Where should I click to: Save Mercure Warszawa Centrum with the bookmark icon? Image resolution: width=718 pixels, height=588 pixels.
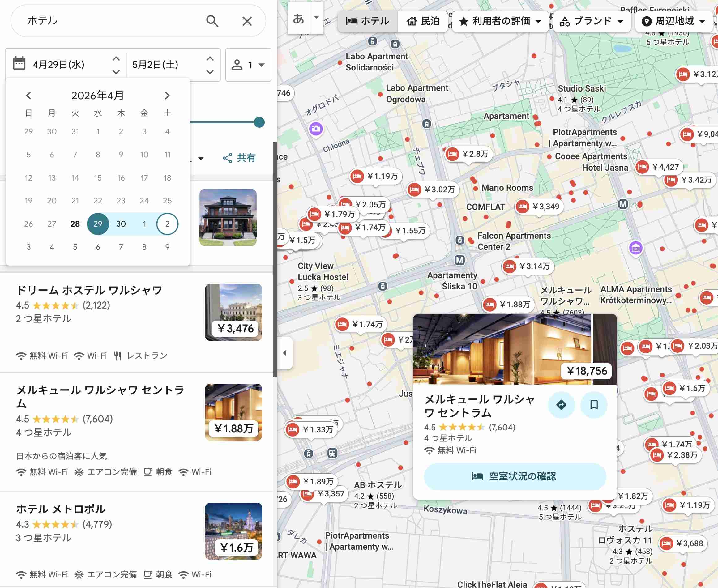594,404
